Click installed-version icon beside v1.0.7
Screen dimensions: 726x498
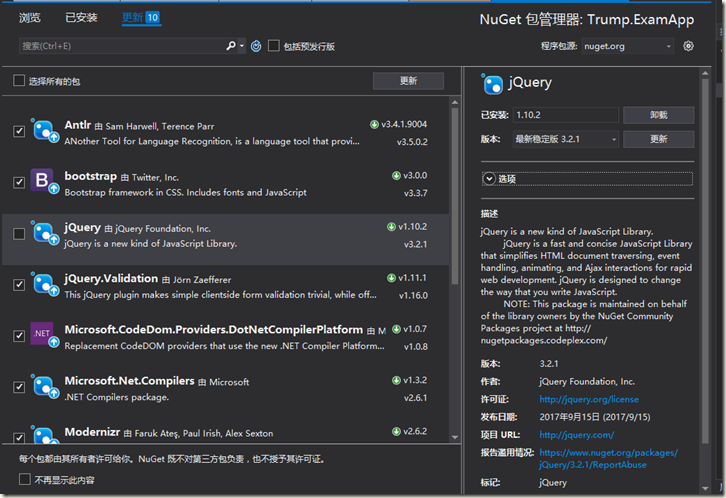396,329
